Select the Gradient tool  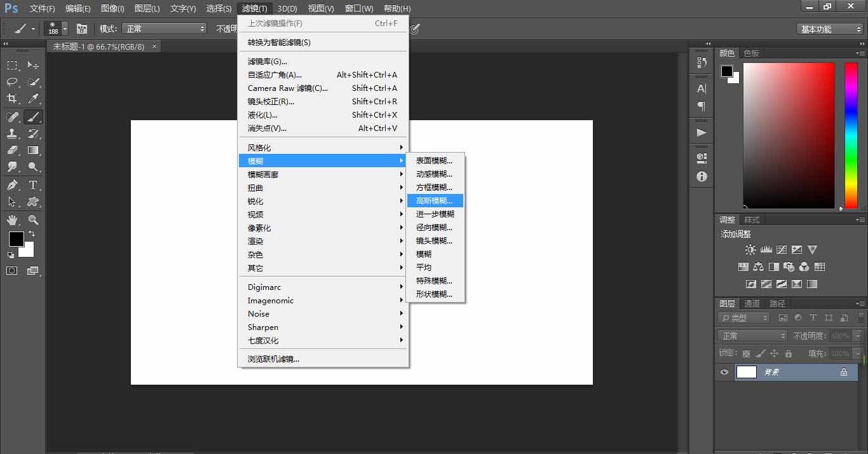point(33,150)
